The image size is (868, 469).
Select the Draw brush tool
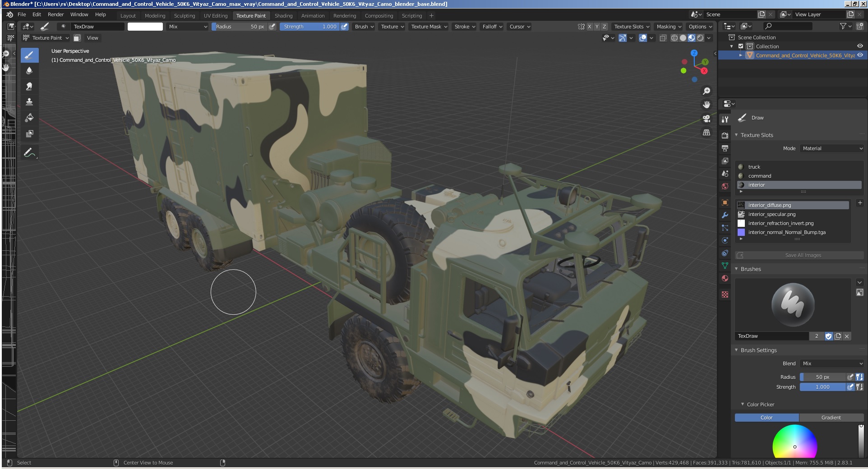pyautogui.click(x=29, y=55)
